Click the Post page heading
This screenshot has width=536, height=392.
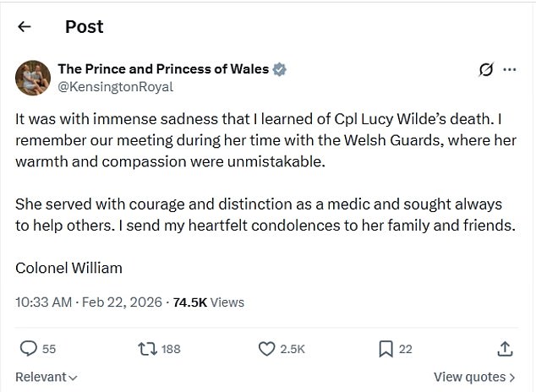click(85, 26)
